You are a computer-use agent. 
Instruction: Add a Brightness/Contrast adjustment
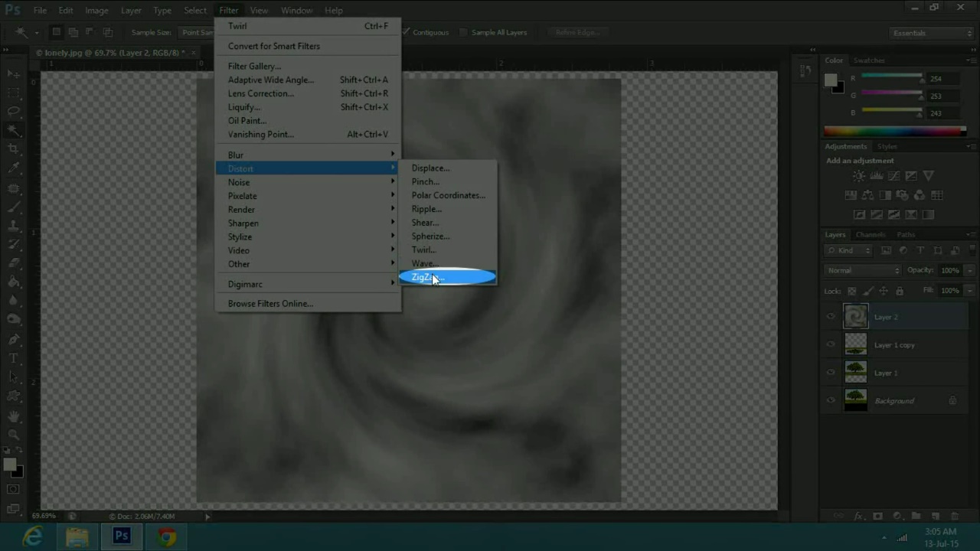point(859,176)
